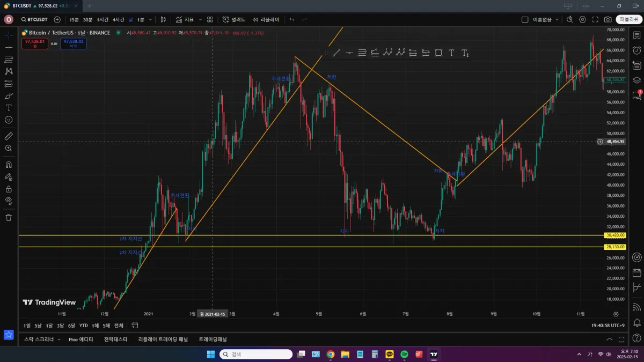
Task: Change chart candle style
Action: click(x=163, y=19)
